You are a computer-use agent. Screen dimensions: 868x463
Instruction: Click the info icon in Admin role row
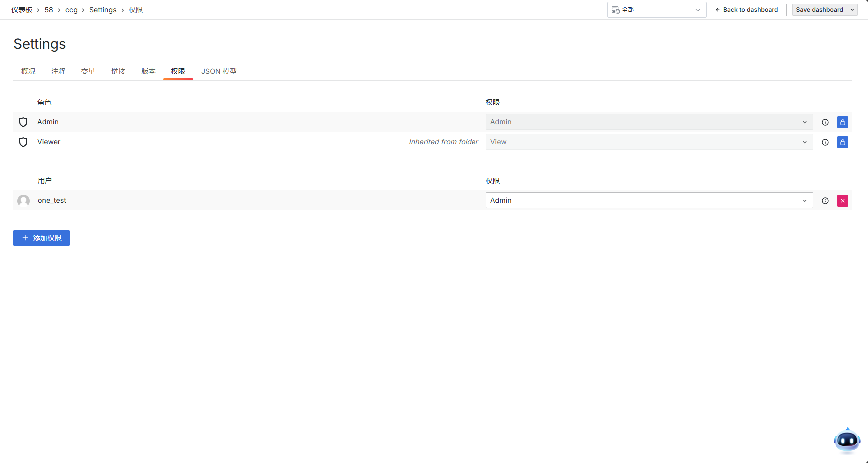point(825,122)
